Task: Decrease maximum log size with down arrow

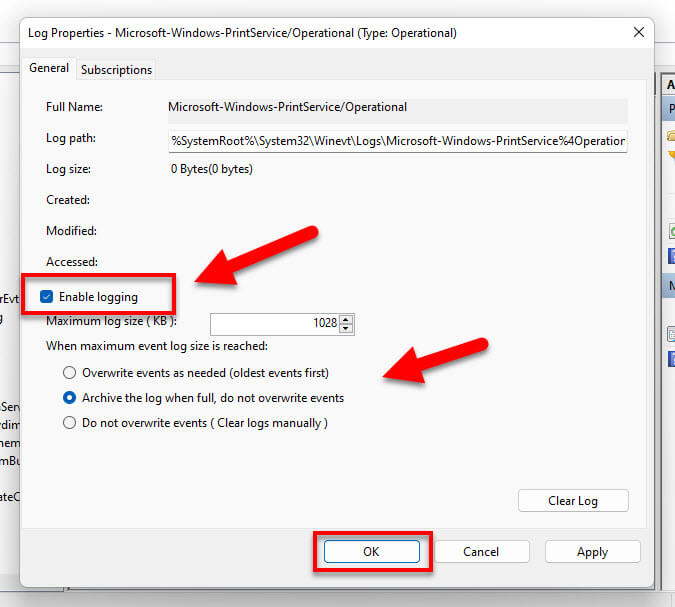Action: (x=346, y=328)
